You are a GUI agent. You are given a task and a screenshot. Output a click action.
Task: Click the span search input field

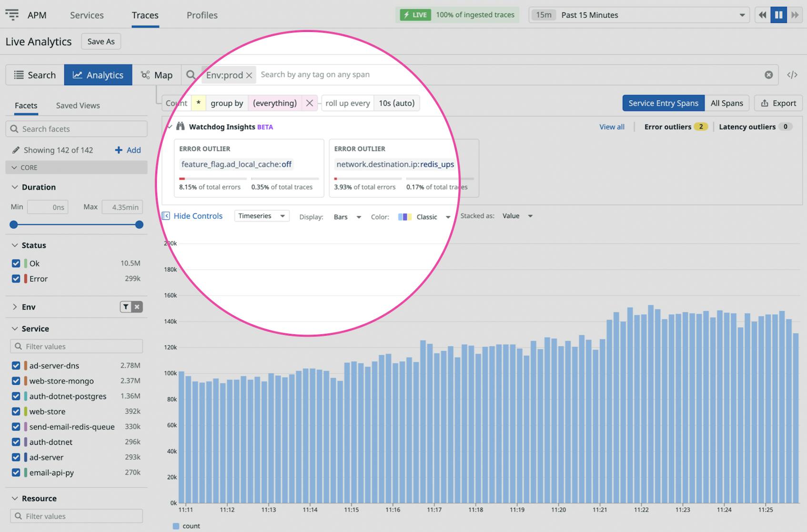point(429,74)
